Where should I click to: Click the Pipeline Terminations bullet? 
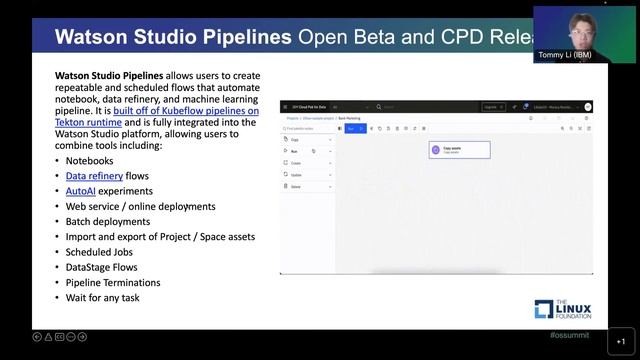[x=113, y=282]
